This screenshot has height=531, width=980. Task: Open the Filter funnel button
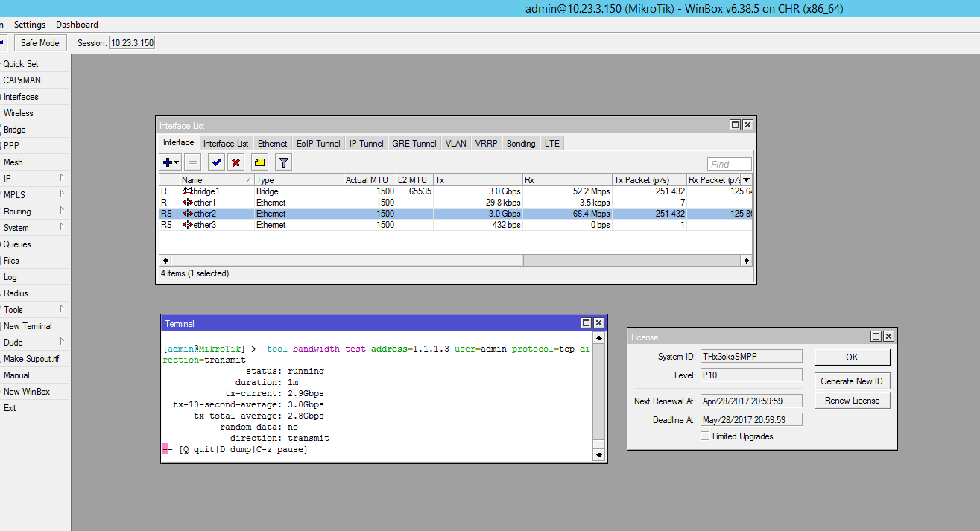(x=283, y=162)
